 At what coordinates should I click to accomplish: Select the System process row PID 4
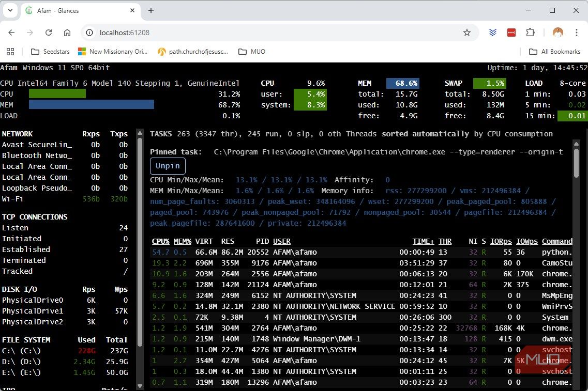click(x=362, y=318)
